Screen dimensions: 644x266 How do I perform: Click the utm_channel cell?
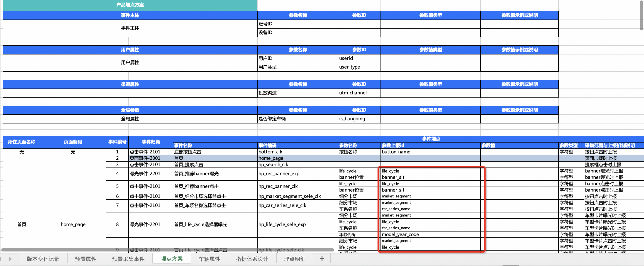pyautogui.click(x=359, y=93)
